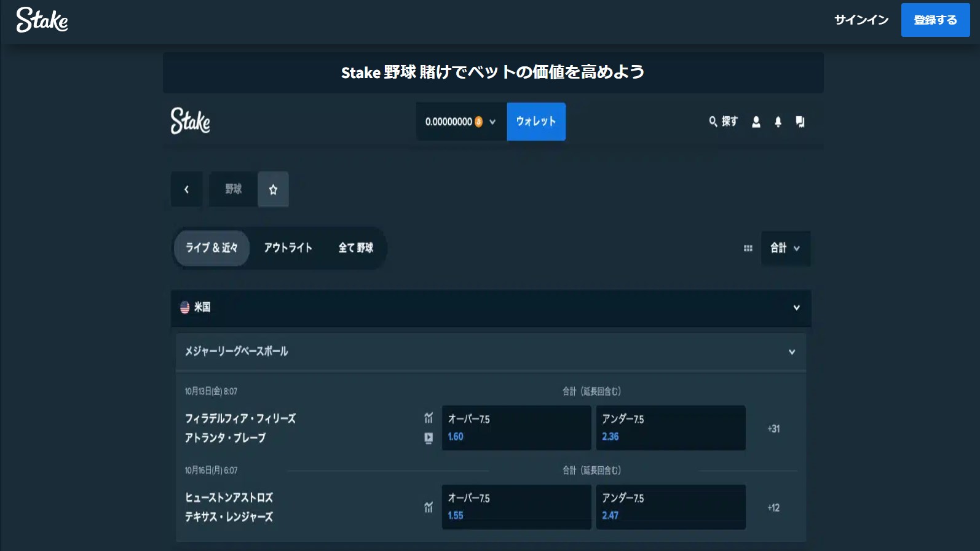Click the grid layout icon
The height and width of the screenshot is (551, 980).
[x=748, y=248]
